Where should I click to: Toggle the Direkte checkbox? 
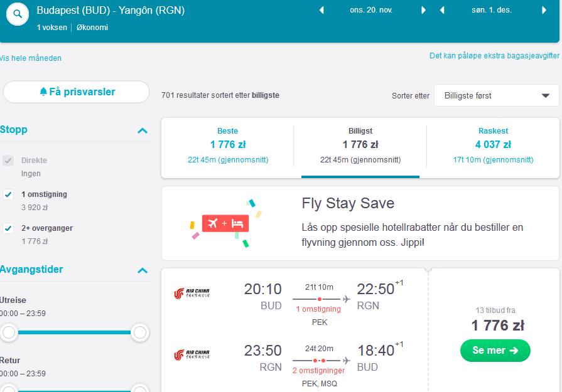(8, 161)
